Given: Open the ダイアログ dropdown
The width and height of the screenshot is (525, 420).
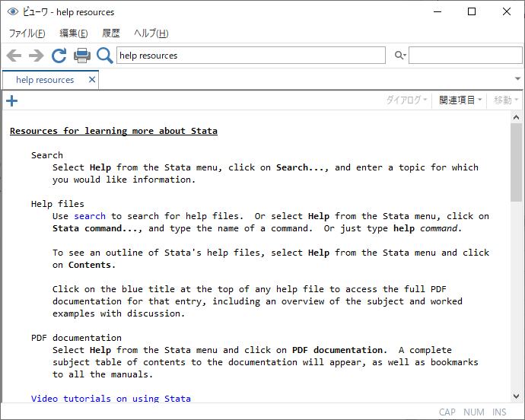Looking at the screenshot, I should pos(406,100).
